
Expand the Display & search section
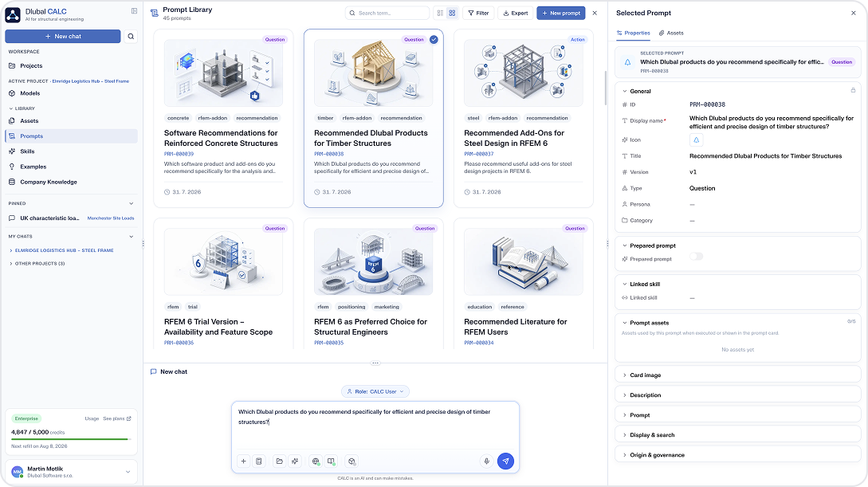click(738, 435)
